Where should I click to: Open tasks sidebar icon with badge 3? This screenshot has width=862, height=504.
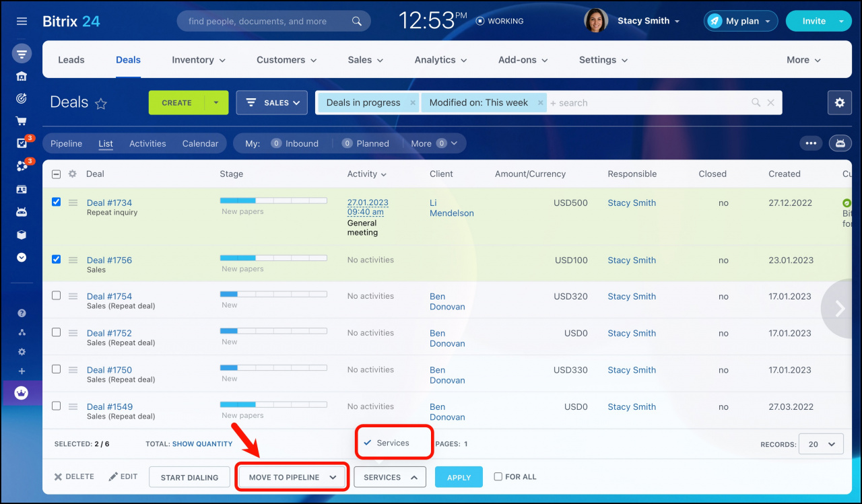(23, 143)
